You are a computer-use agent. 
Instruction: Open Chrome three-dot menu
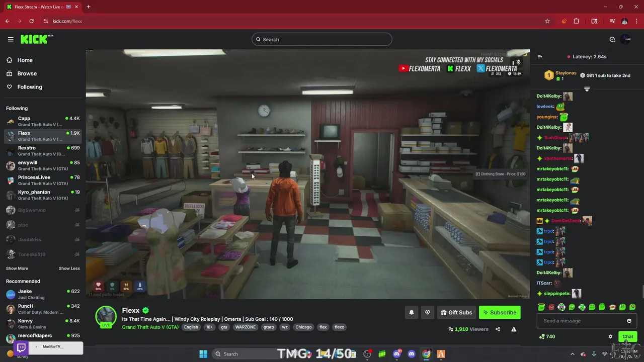tap(637, 21)
